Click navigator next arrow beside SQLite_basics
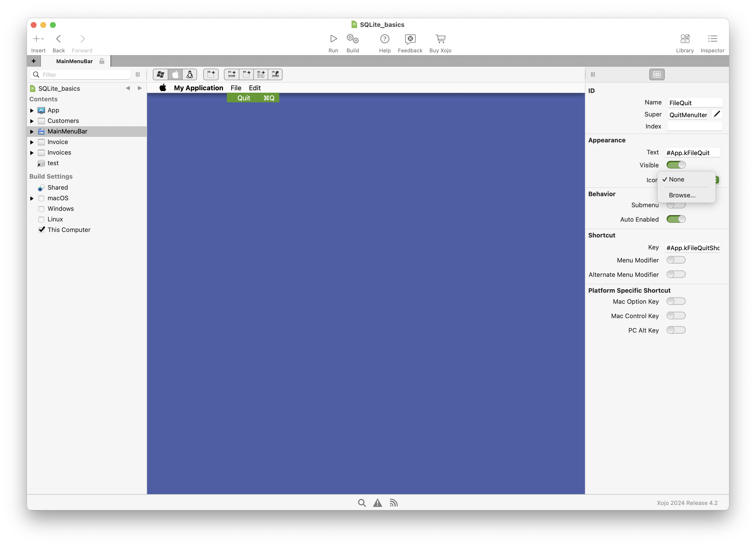The image size is (756, 546). (x=140, y=88)
